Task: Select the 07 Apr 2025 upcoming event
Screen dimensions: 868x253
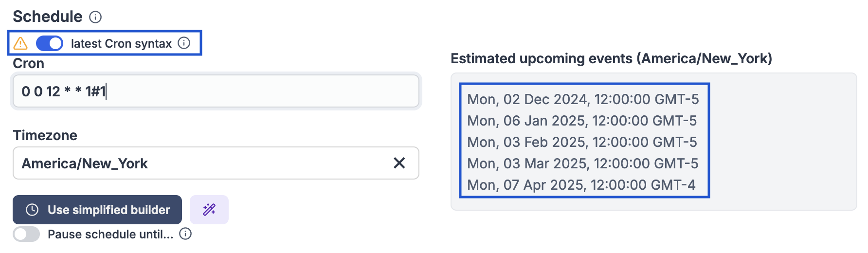Action: coord(581,185)
